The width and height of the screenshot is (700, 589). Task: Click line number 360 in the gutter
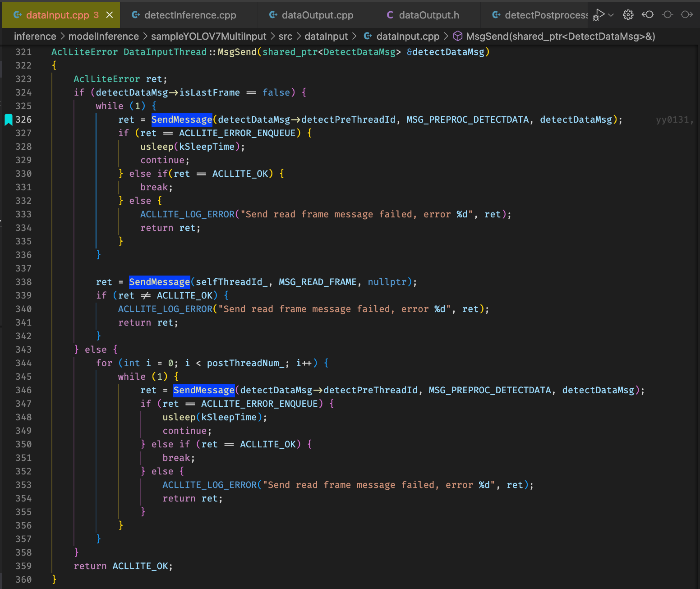[23, 580]
